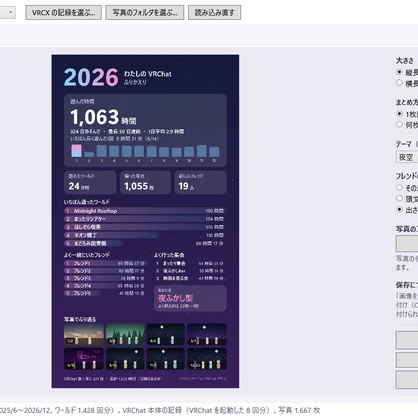Click the '1,063 時間' total play time figure
Image resolution: width=418 pixels, height=418 pixels.
(x=103, y=117)
